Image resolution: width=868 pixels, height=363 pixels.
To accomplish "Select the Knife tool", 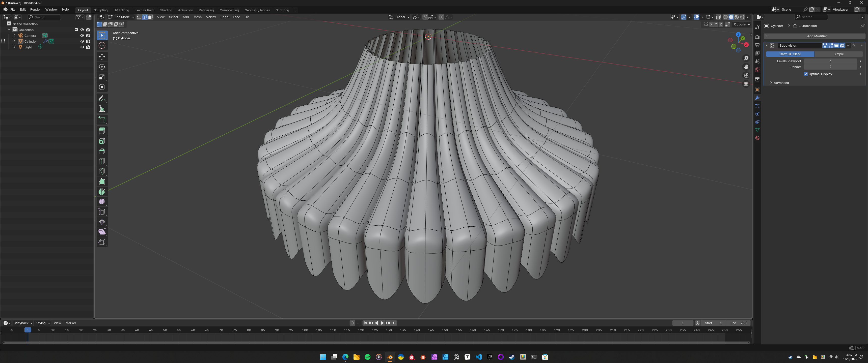I will [x=102, y=171].
